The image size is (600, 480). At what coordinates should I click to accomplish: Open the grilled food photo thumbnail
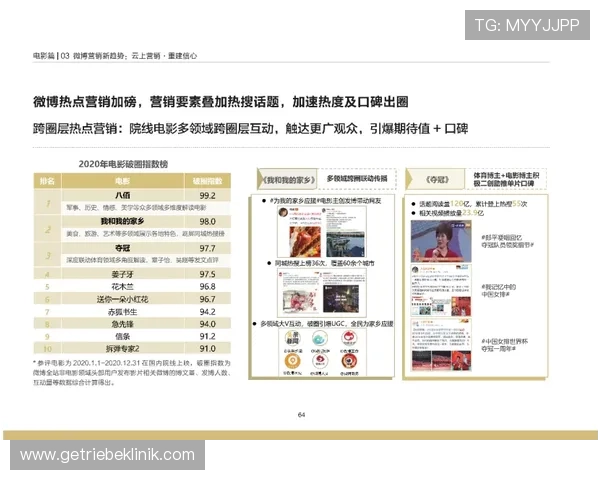pos(305,241)
